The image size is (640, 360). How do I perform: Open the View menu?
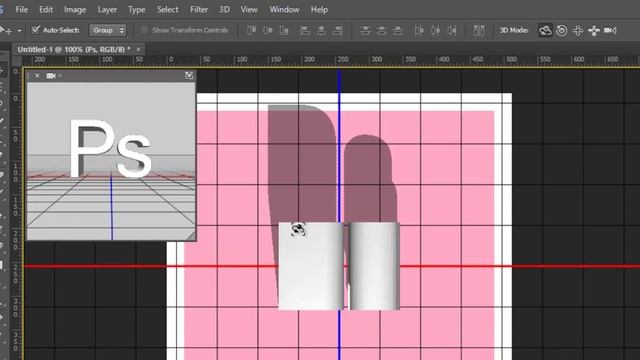(249, 9)
